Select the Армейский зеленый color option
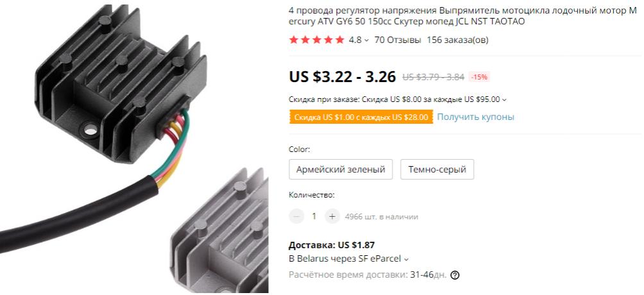Viewport: 644px width, 295px height. click(341, 169)
